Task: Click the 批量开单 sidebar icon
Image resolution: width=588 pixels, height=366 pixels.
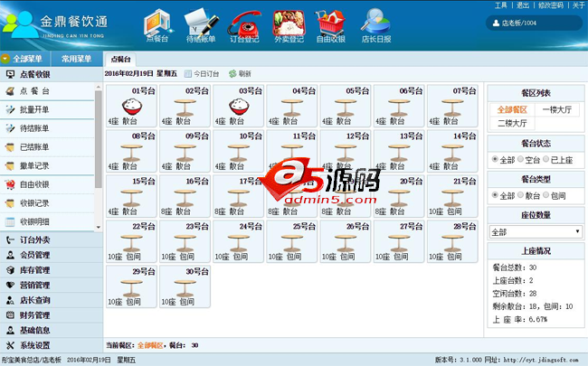Action: click(10, 109)
